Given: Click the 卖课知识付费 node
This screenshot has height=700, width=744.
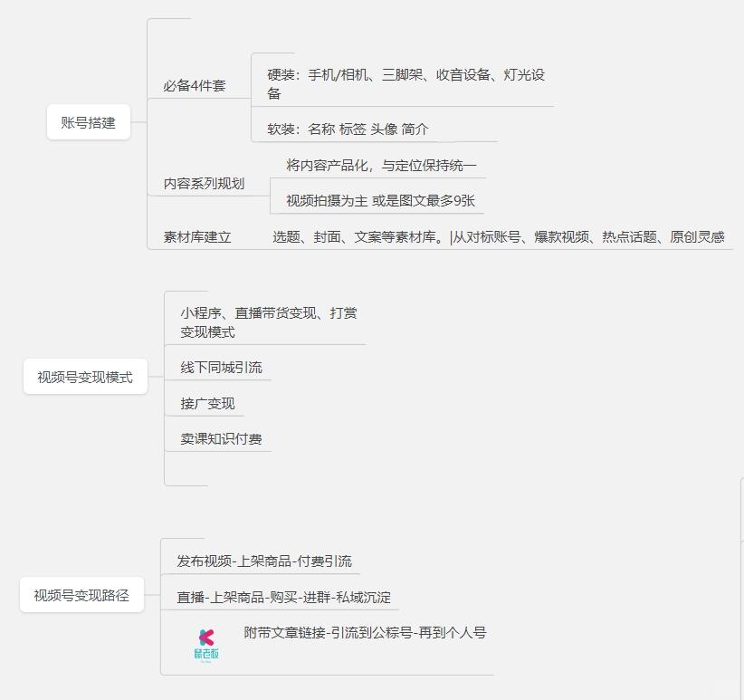Looking at the screenshot, I should coord(221,438).
